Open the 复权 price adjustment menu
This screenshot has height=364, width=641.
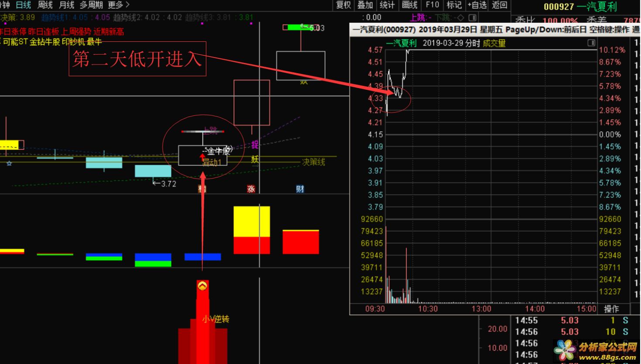[343, 5]
